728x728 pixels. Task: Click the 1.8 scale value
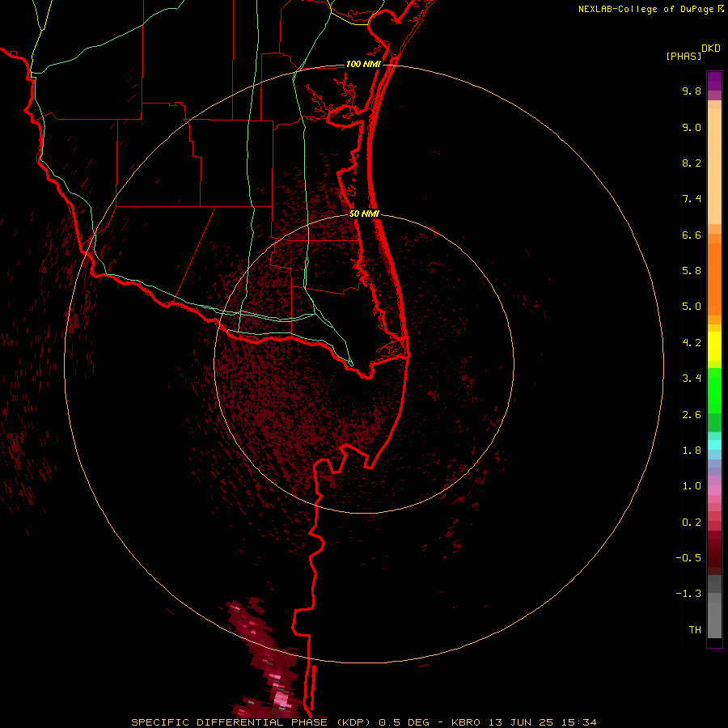point(692,451)
